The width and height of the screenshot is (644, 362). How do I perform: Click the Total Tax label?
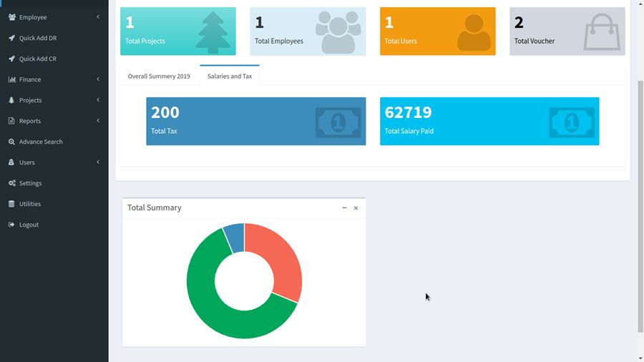164,132
